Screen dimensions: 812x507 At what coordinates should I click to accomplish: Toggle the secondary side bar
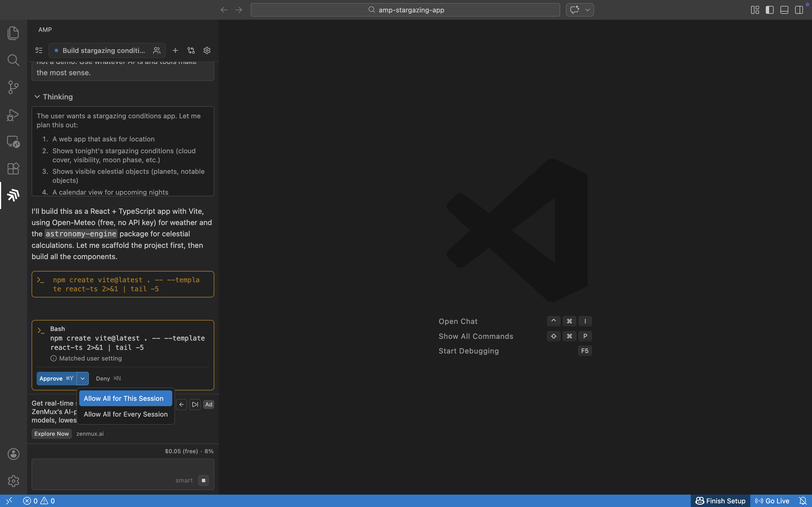pos(799,10)
